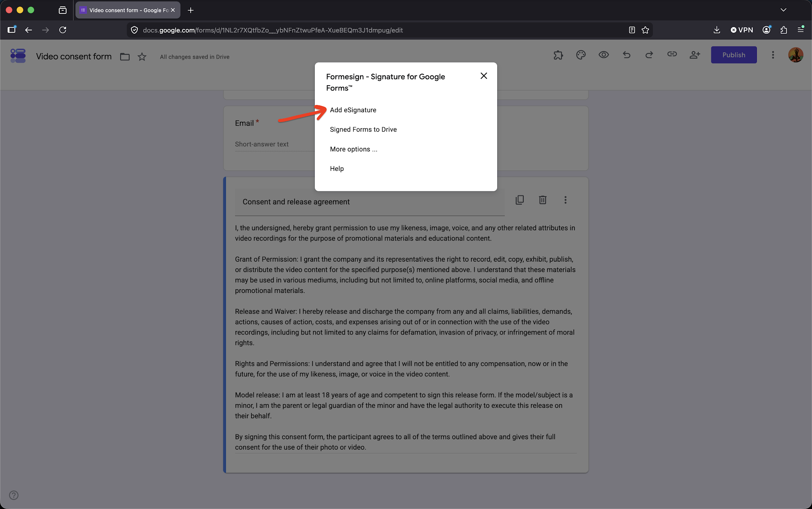Star the Video consent form

click(142, 57)
